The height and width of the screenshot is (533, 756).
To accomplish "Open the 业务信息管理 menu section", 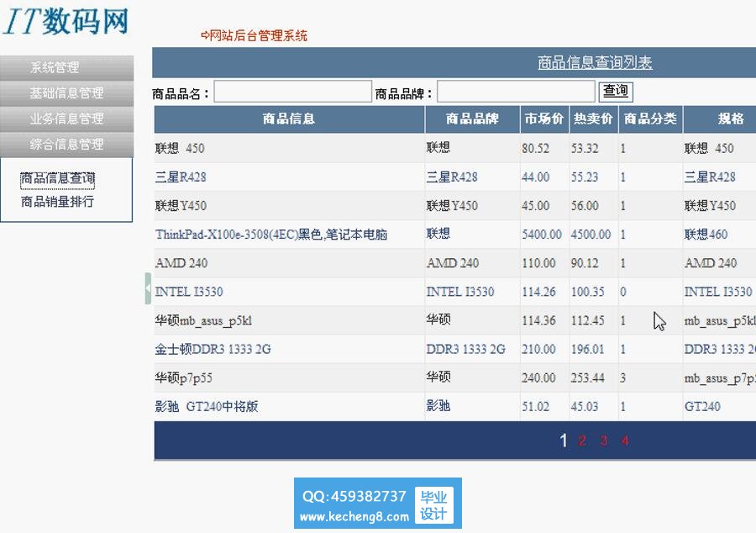I will (66, 119).
